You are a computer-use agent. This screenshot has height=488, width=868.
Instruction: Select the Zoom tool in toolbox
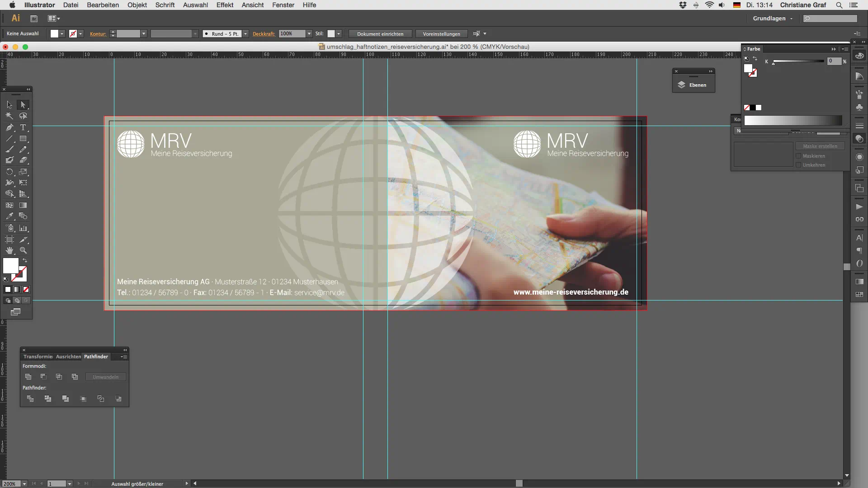(23, 250)
